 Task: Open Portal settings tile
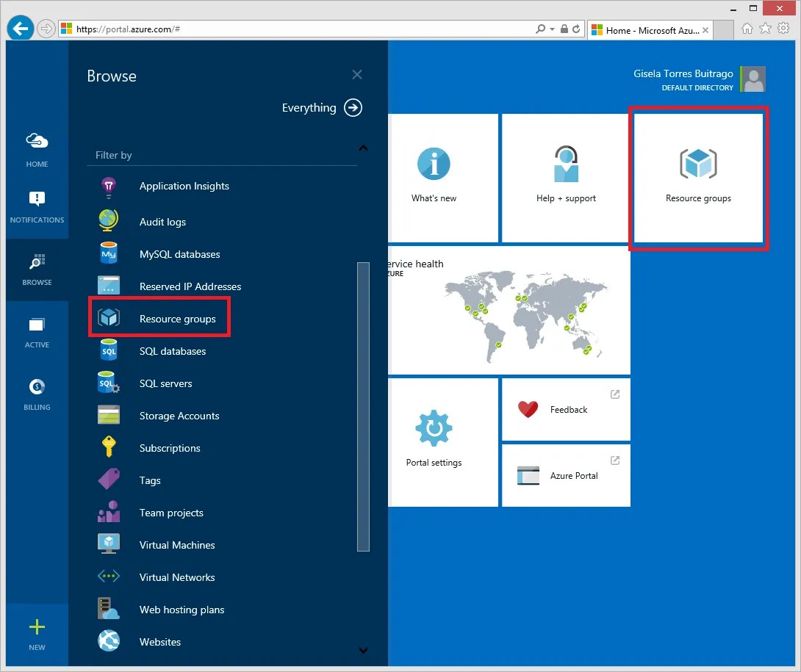click(433, 441)
